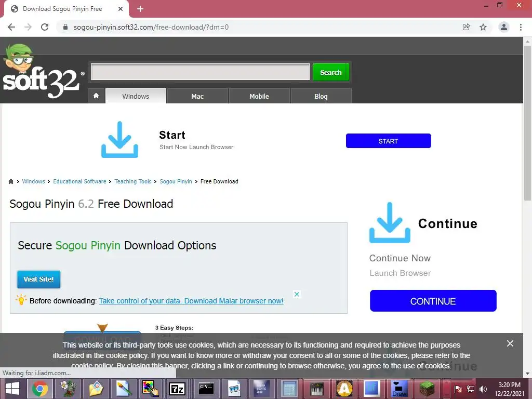Screen dimensions: 532x399
Task: Open the calculator-like taskbar icon
Action: (289, 389)
